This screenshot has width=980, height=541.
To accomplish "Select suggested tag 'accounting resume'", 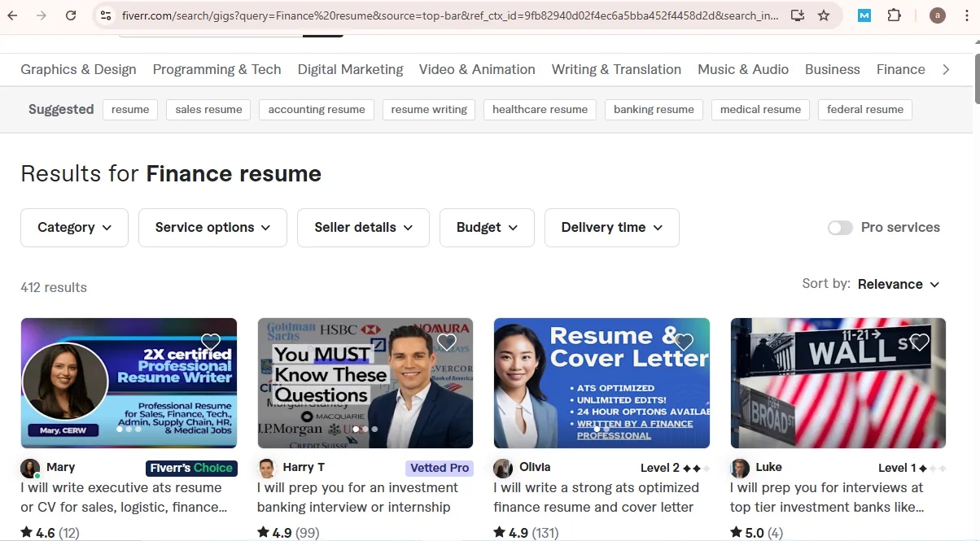I will [x=317, y=110].
